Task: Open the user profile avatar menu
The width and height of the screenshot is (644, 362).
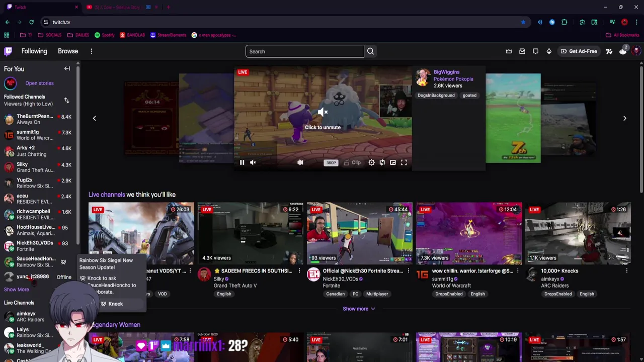Action: [x=636, y=51]
